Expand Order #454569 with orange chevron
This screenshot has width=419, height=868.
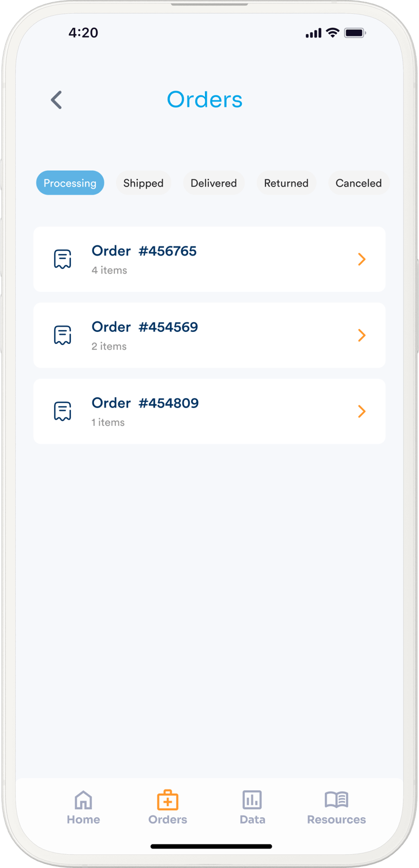click(362, 335)
